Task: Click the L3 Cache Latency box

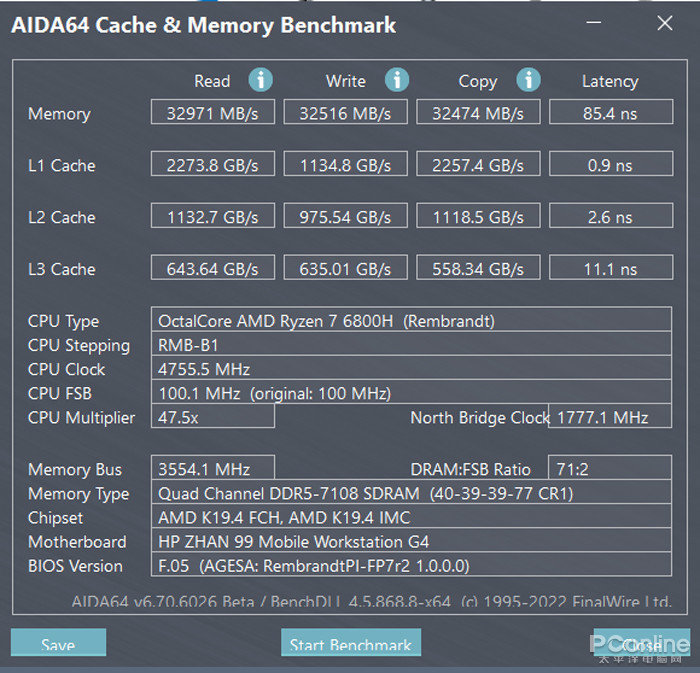Action: pos(610,269)
